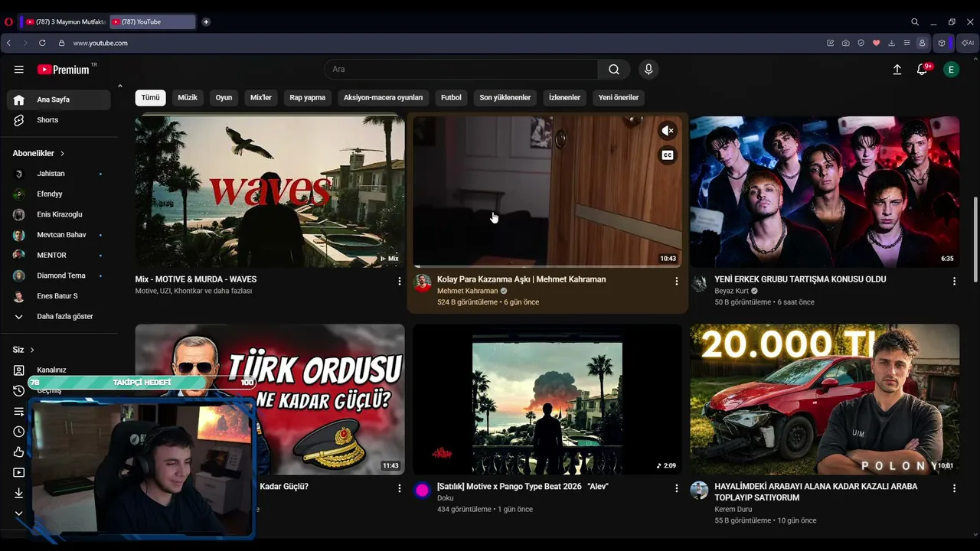Open the 20.000 TL red car thumbnail
980x551 pixels.
click(825, 399)
